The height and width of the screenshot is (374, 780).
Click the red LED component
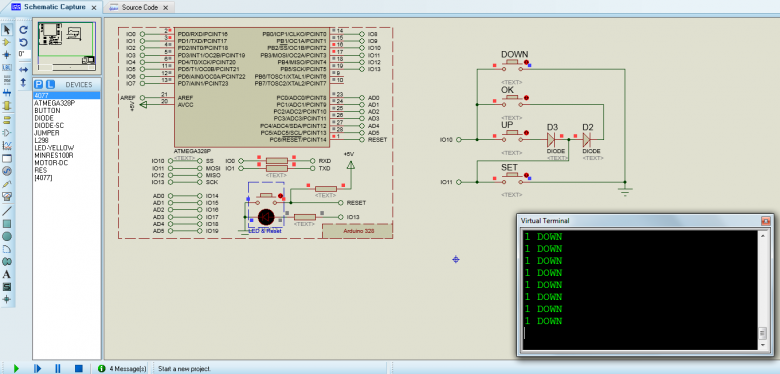(x=266, y=217)
